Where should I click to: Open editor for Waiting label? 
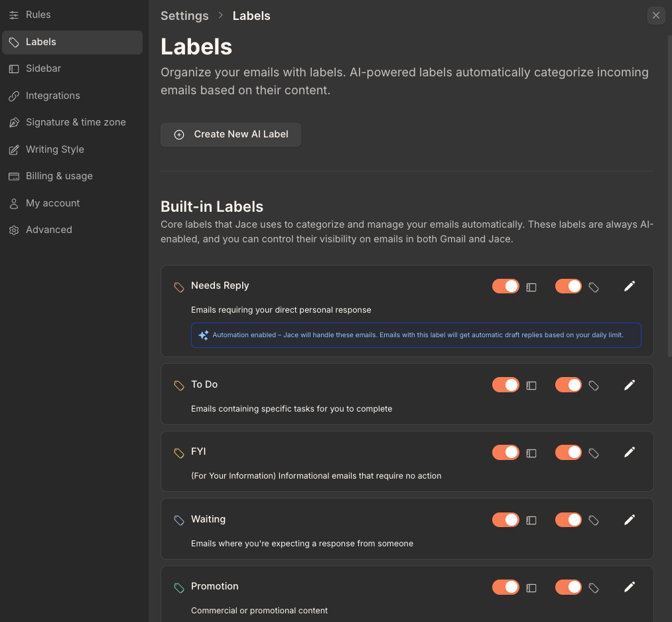tap(630, 520)
